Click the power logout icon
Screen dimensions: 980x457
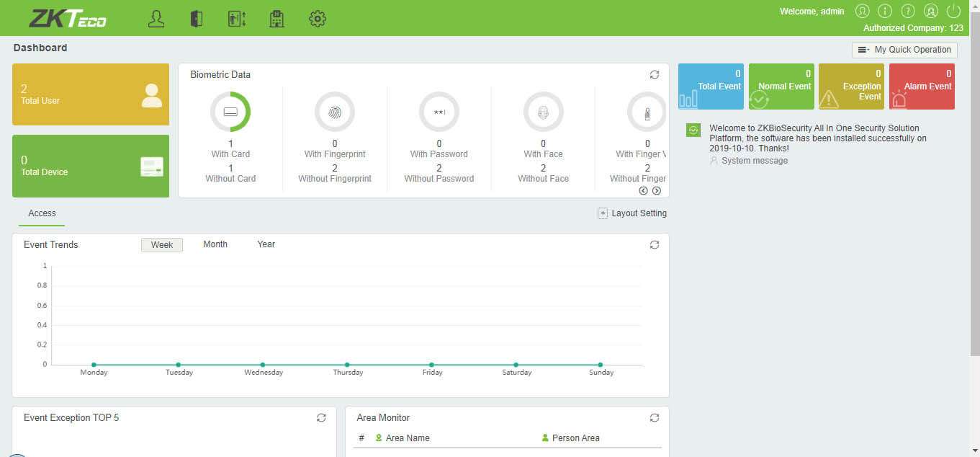[953, 11]
